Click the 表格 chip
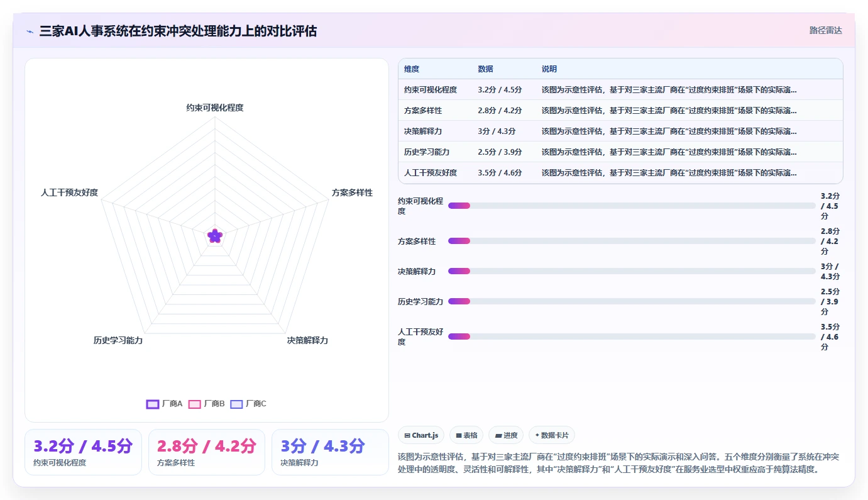Viewport: 868px width, 500px height. pyautogui.click(x=466, y=435)
